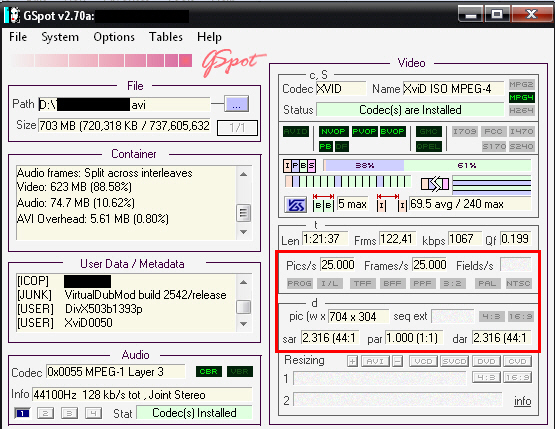Viewport: 555px width, 429px height.
Task: Click the PVOP indicator
Action: click(x=365, y=132)
